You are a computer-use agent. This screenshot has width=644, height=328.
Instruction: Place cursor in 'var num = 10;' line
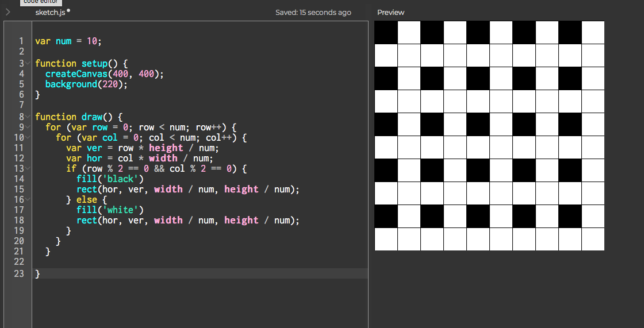pyautogui.click(x=68, y=41)
